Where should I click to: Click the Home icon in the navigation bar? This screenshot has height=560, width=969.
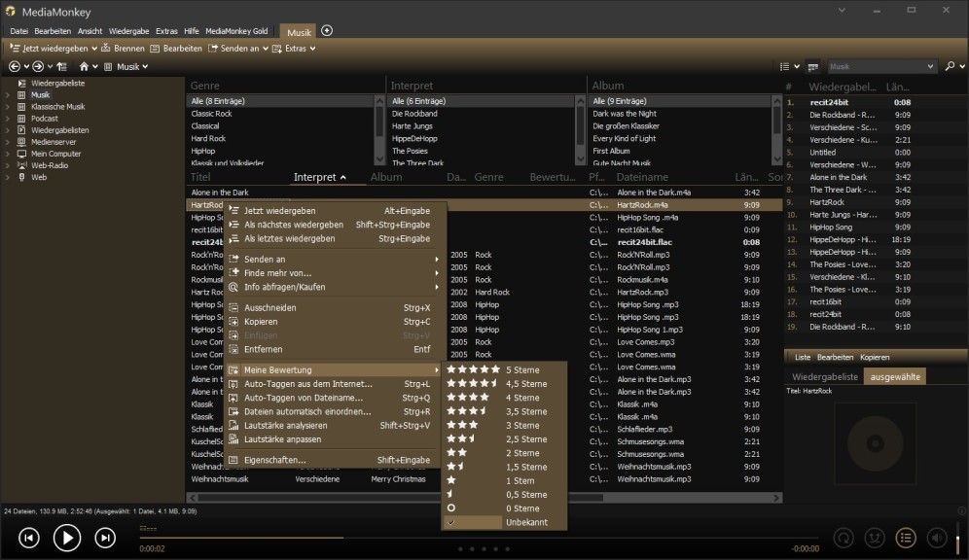(x=85, y=66)
